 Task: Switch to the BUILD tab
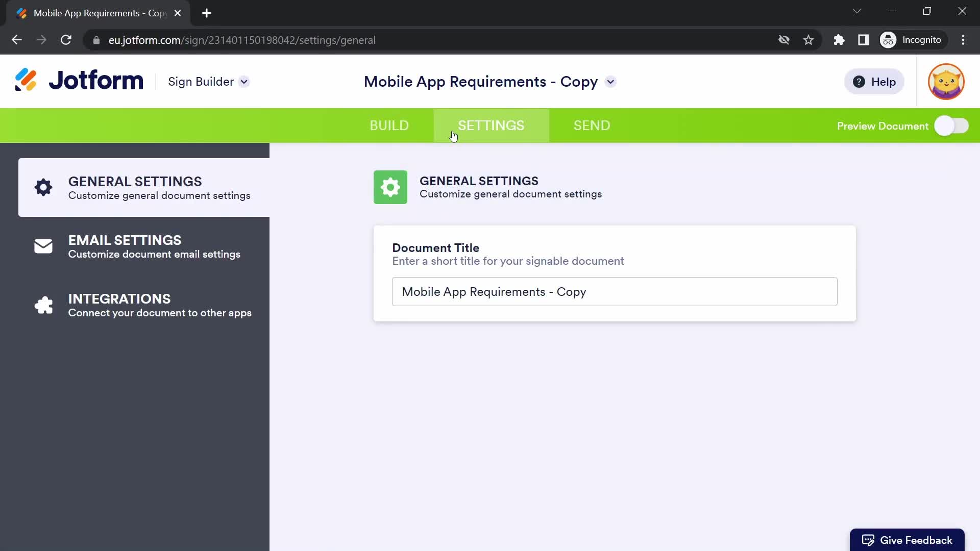389,126
